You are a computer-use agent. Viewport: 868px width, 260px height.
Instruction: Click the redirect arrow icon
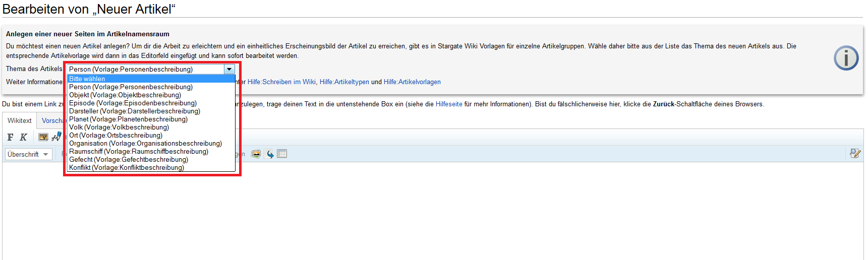270,154
